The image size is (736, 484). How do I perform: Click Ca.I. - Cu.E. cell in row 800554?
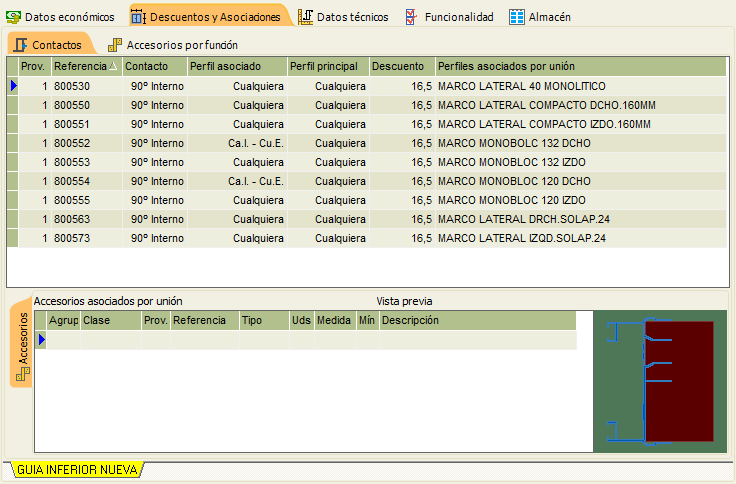coord(237,181)
